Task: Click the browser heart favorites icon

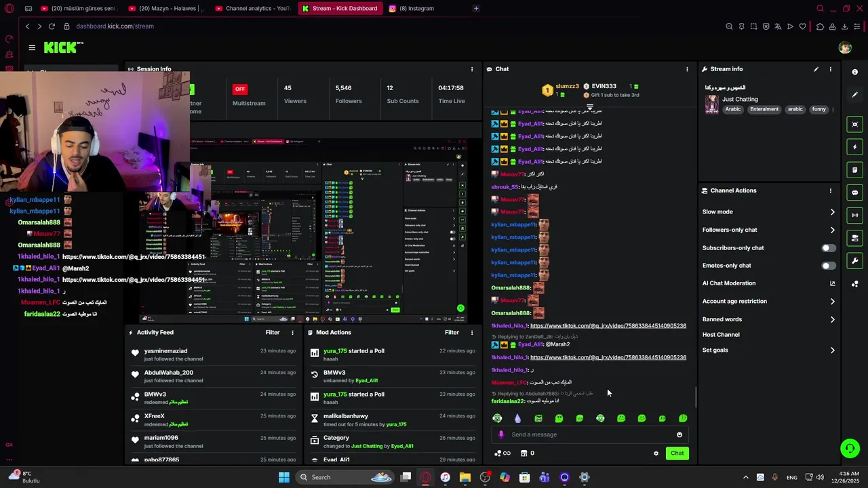Action: pos(803,26)
